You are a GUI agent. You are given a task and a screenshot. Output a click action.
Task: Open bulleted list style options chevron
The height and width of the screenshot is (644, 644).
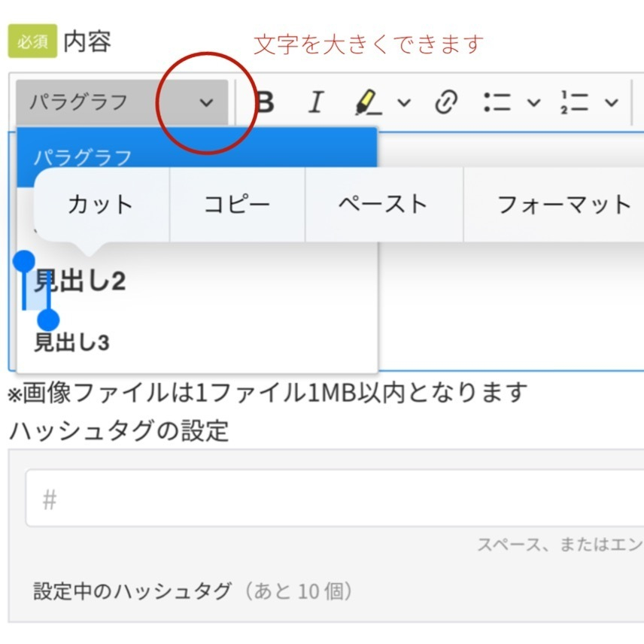pyautogui.click(x=533, y=102)
